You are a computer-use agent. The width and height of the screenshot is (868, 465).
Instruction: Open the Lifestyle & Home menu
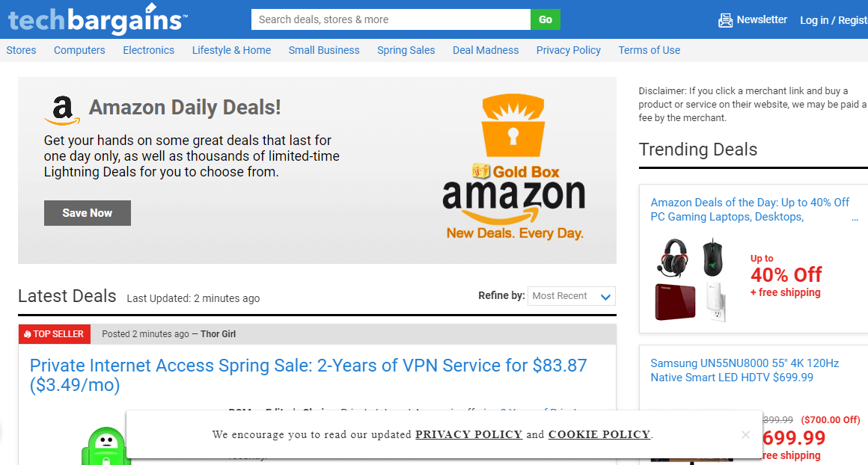231,50
